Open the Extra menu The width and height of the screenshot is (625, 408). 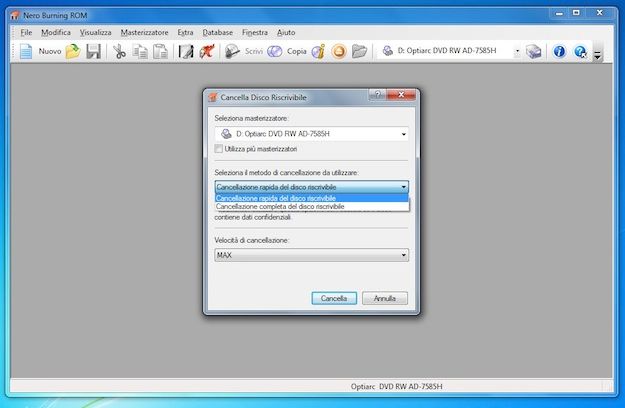[185, 33]
